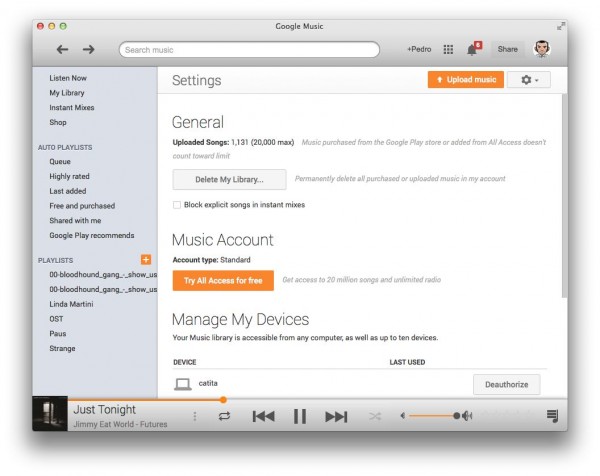The height and width of the screenshot is (476, 600).
Task: Click the volume slider knob
Action: click(456, 416)
